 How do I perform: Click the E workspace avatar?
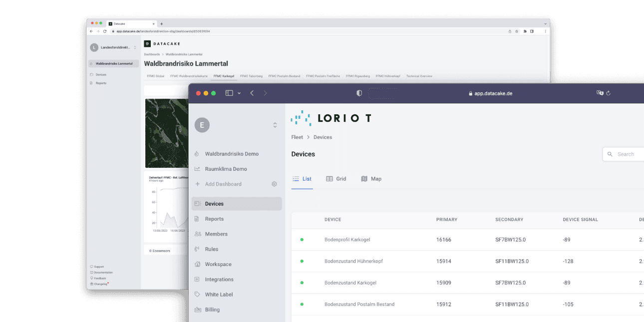202,125
